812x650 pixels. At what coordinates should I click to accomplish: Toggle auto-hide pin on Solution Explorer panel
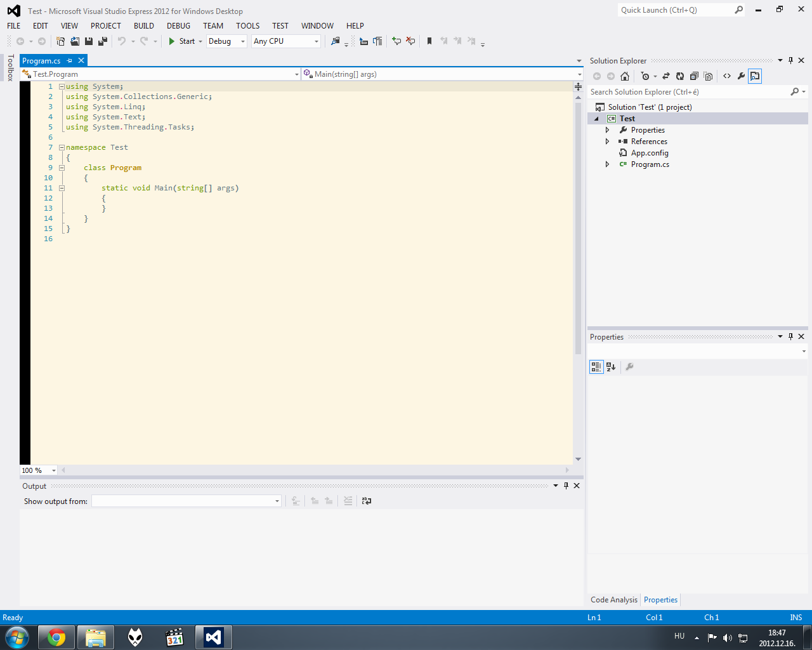[x=790, y=61]
